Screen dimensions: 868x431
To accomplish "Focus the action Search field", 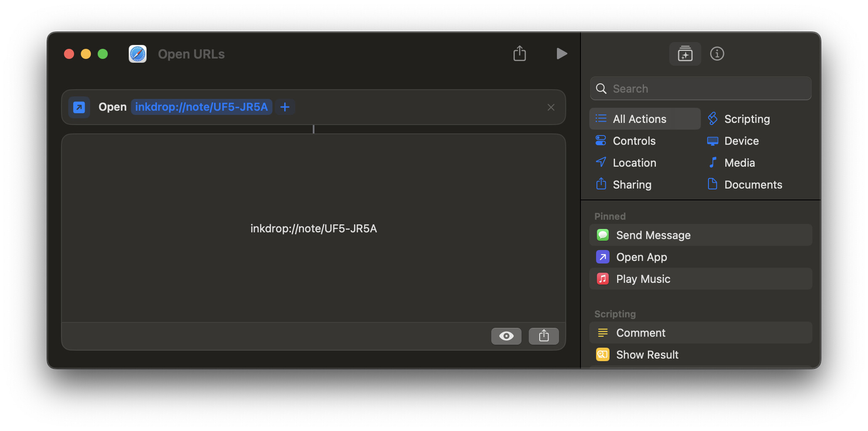I will pyautogui.click(x=700, y=88).
